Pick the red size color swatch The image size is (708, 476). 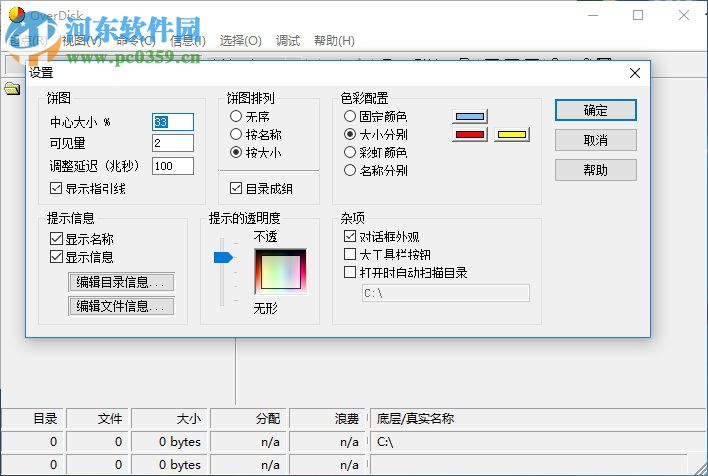(x=470, y=135)
